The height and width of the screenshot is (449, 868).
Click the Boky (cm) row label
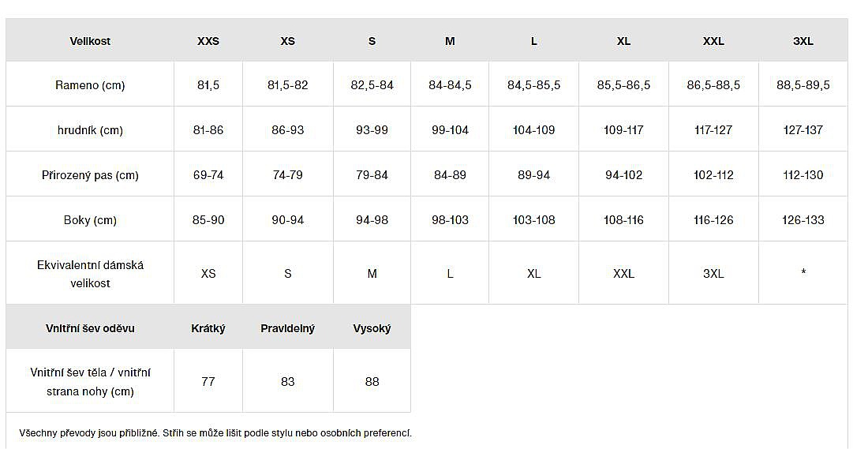click(90, 220)
